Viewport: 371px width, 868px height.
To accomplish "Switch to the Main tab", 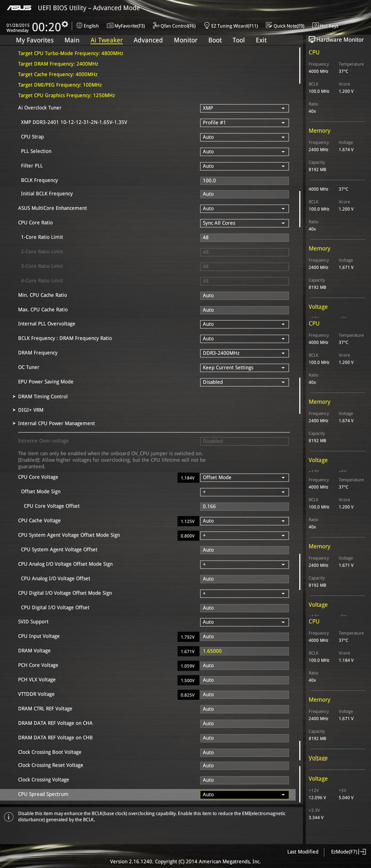I will pos(72,40).
